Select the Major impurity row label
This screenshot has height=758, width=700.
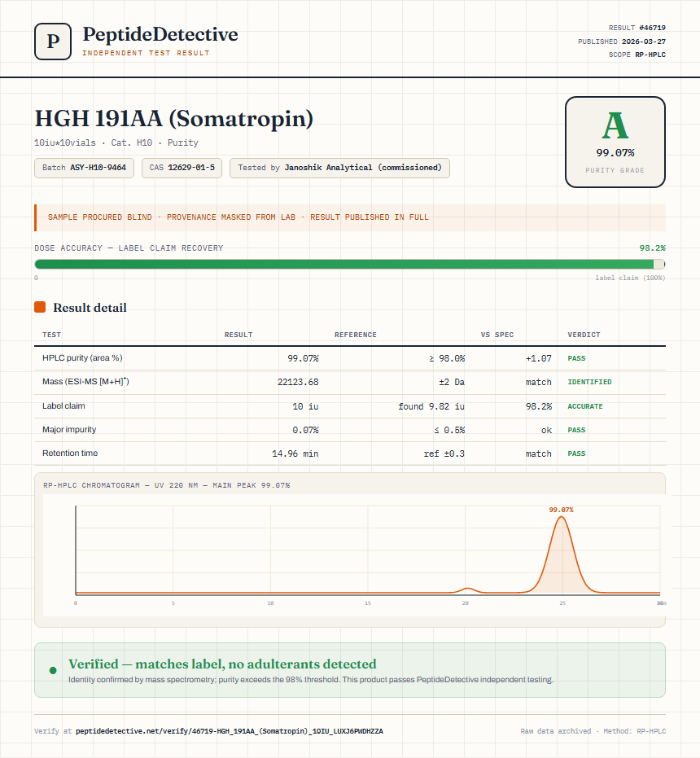click(69, 429)
